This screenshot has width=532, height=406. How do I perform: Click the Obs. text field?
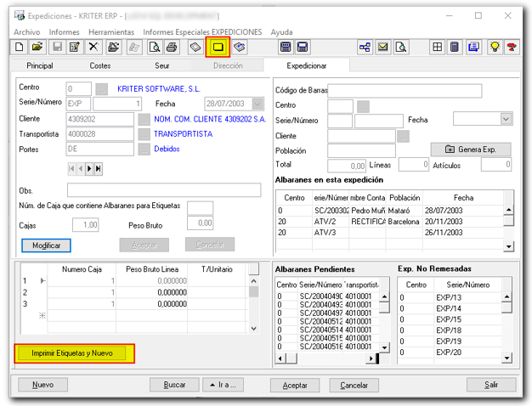coord(164,190)
